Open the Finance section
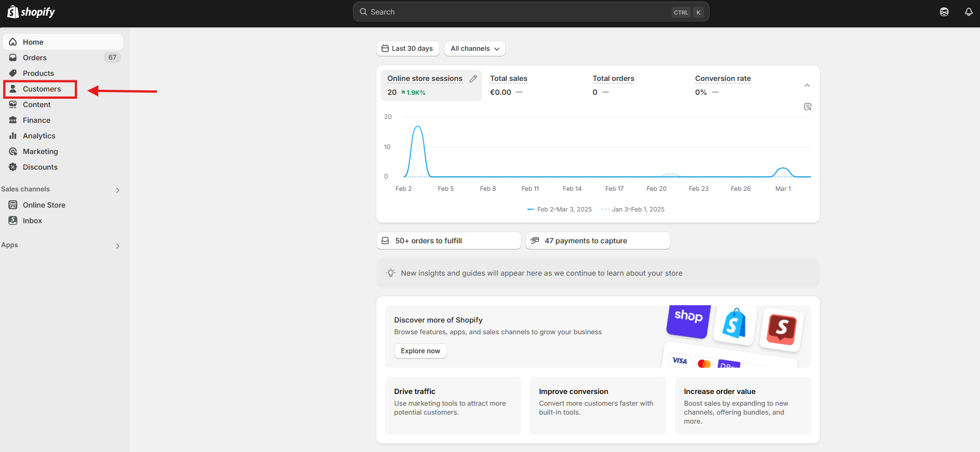The width and height of the screenshot is (980, 452). (63, 120)
